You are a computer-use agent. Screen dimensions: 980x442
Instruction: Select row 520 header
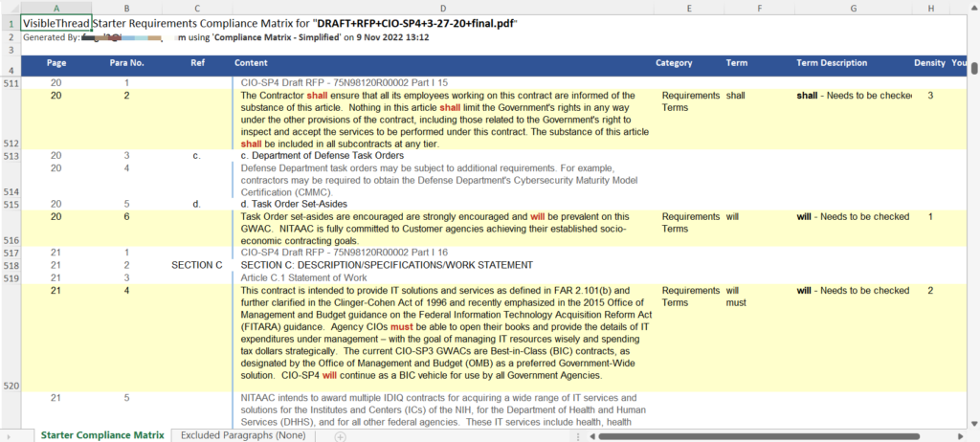pyautogui.click(x=10, y=338)
